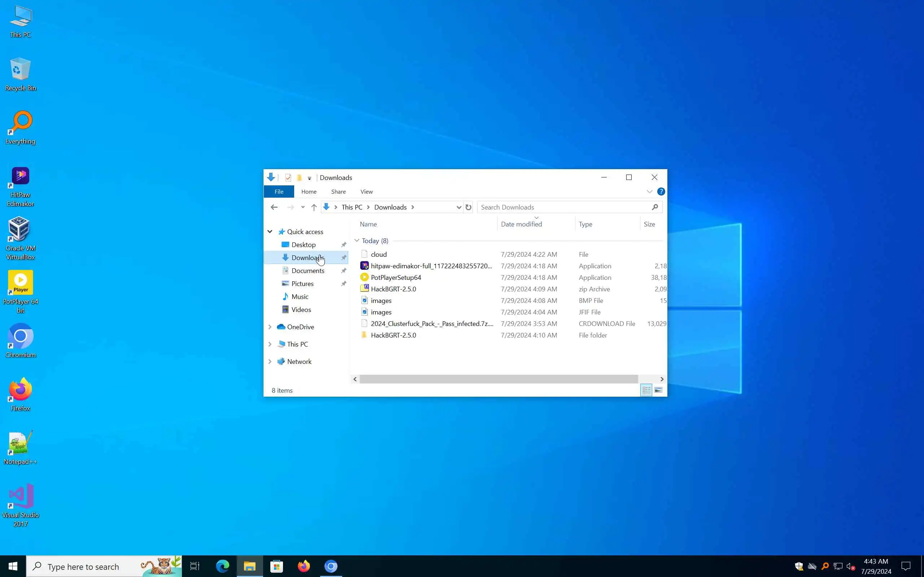Screen dimensions: 924x577
Task: Collapse the Today (8) group
Action: click(x=357, y=241)
